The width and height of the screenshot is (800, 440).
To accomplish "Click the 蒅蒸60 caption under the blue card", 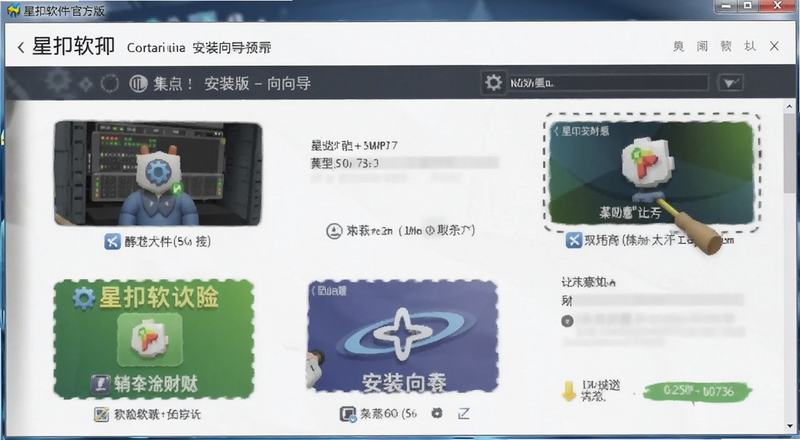I will (x=389, y=414).
